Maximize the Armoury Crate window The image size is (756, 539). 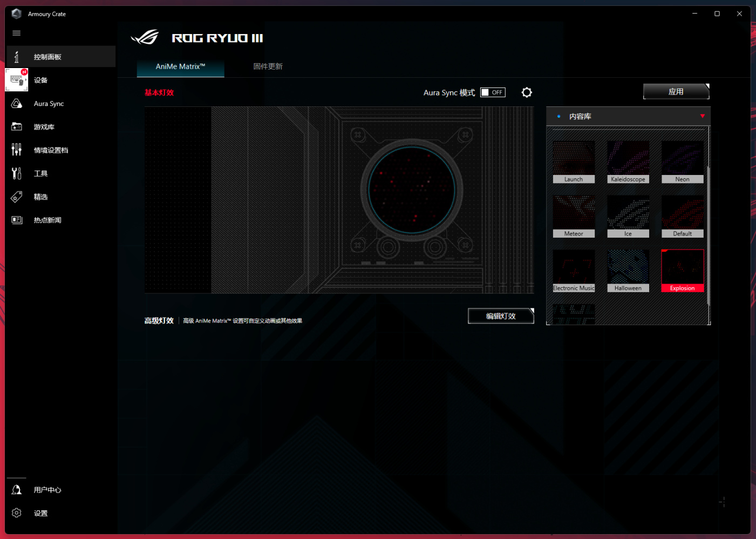tap(717, 14)
